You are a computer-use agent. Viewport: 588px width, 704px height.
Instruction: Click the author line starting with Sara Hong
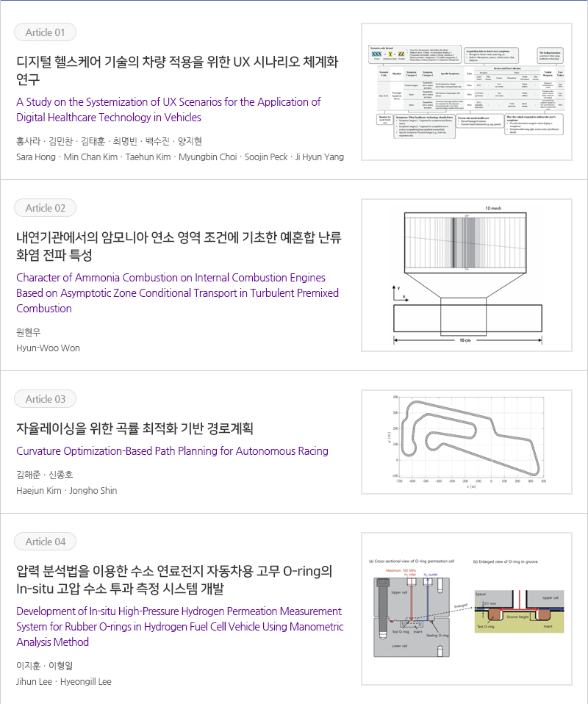179,157
